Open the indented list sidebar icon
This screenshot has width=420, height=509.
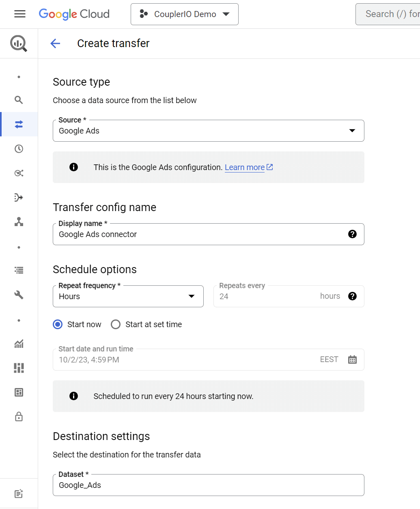tap(19, 270)
